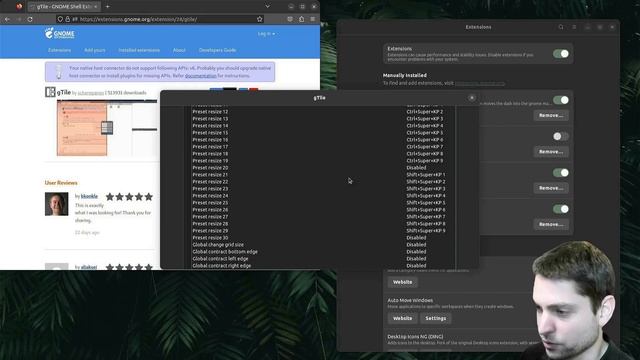The image size is (640, 360).
Task: Open Firefox extensions toolbar icon
Action: click(301, 19)
